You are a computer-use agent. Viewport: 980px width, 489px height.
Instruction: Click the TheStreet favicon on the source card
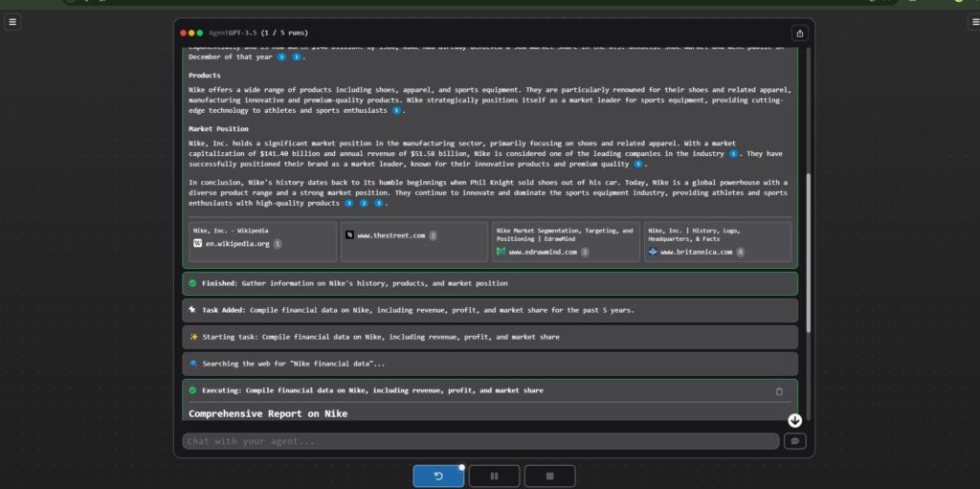(349, 235)
